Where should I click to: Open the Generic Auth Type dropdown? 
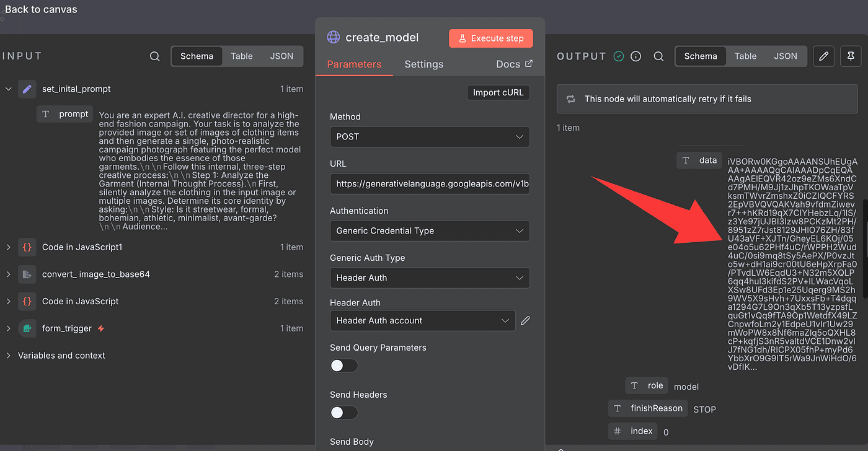(430, 278)
